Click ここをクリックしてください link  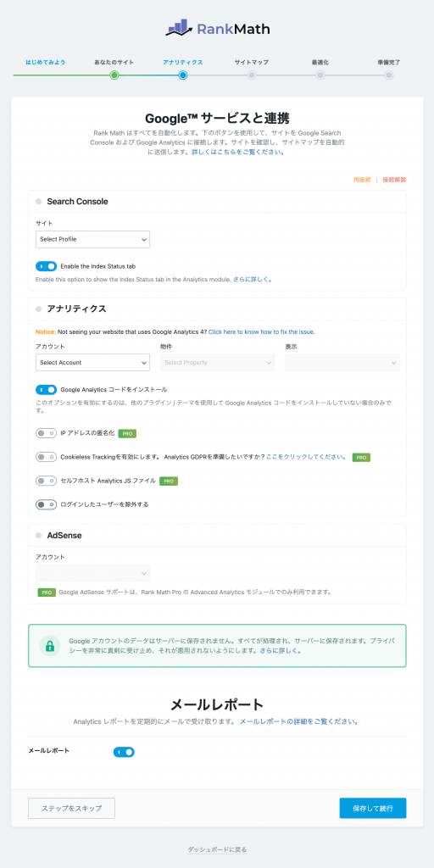coord(306,457)
